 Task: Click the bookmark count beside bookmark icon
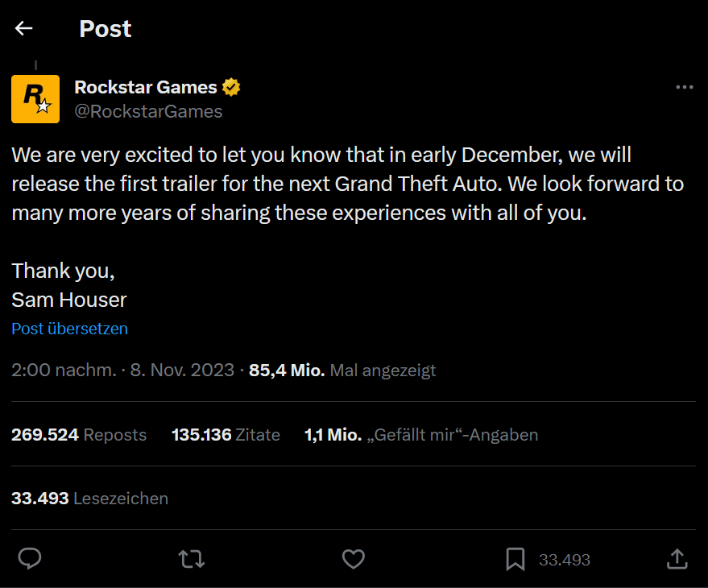(x=565, y=560)
